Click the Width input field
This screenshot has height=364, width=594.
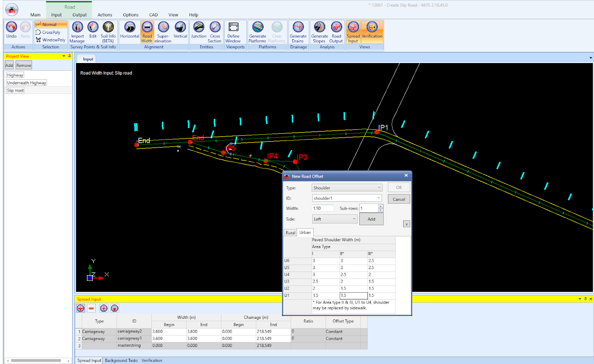point(322,209)
